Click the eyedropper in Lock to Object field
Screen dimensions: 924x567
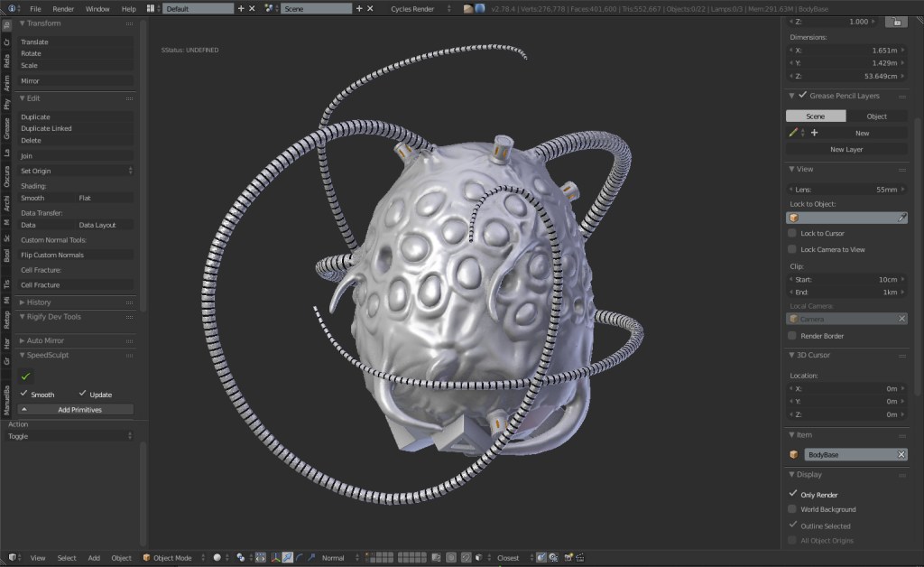pos(901,218)
